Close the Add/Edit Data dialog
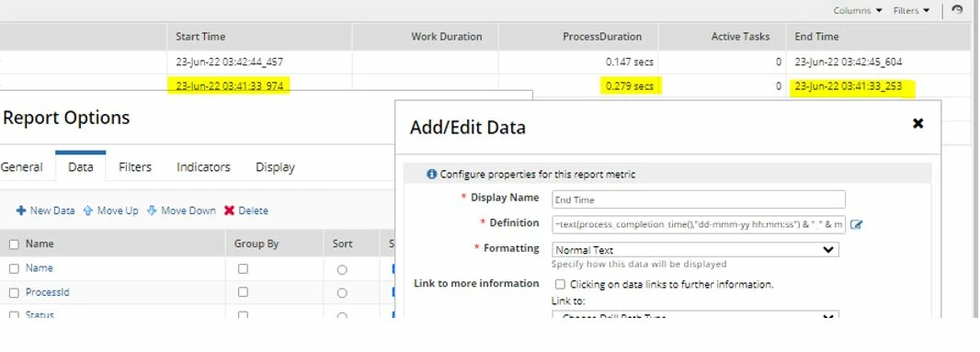 pyautogui.click(x=917, y=123)
